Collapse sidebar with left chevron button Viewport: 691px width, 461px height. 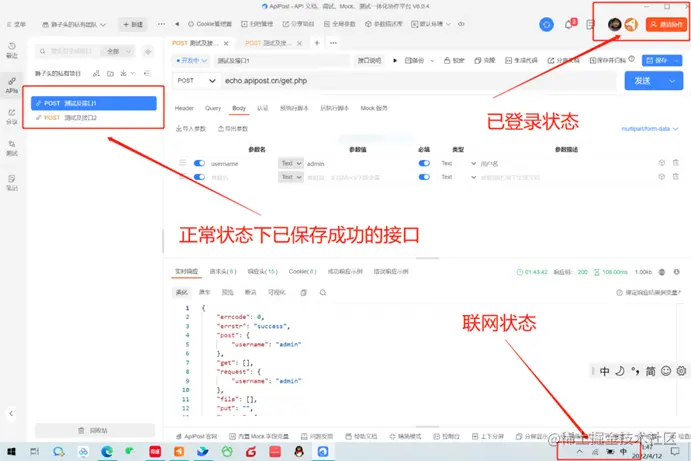point(11,413)
